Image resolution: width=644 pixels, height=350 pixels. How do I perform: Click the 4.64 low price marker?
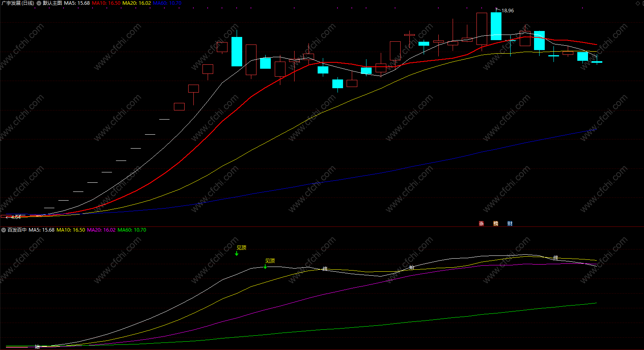13,217
